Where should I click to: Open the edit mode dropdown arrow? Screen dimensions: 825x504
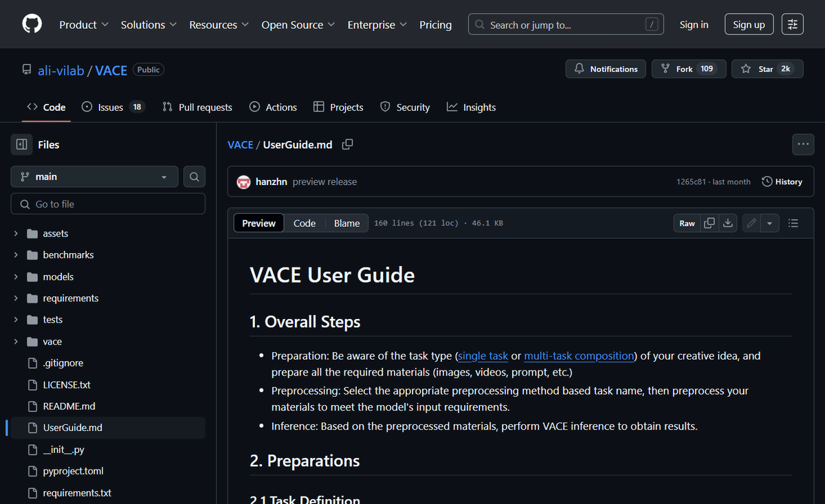[x=769, y=223]
